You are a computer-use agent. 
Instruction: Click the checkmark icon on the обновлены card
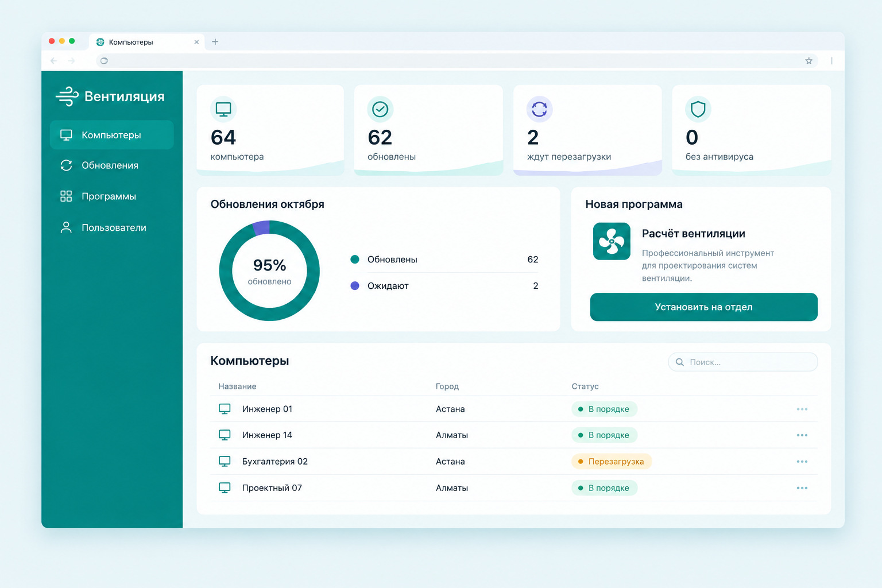click(380, 109)
